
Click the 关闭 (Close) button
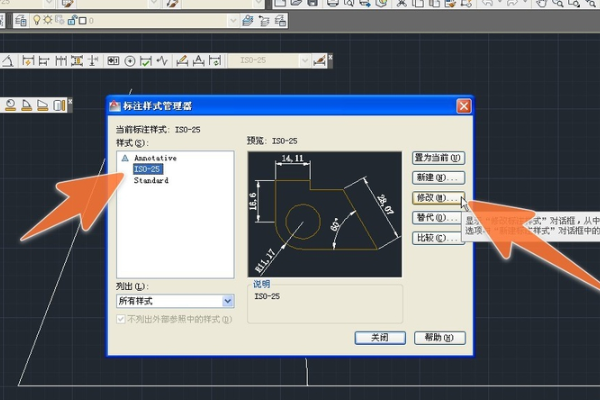tap(380, 338)
